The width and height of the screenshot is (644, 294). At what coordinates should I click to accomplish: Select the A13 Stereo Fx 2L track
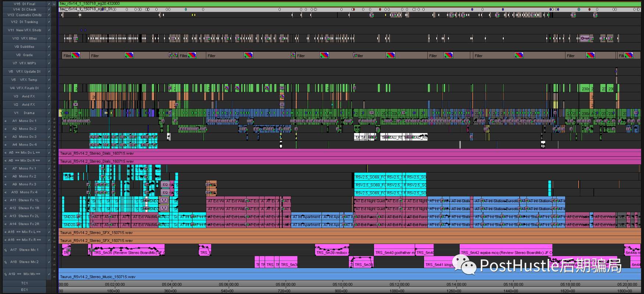[24, 216]
